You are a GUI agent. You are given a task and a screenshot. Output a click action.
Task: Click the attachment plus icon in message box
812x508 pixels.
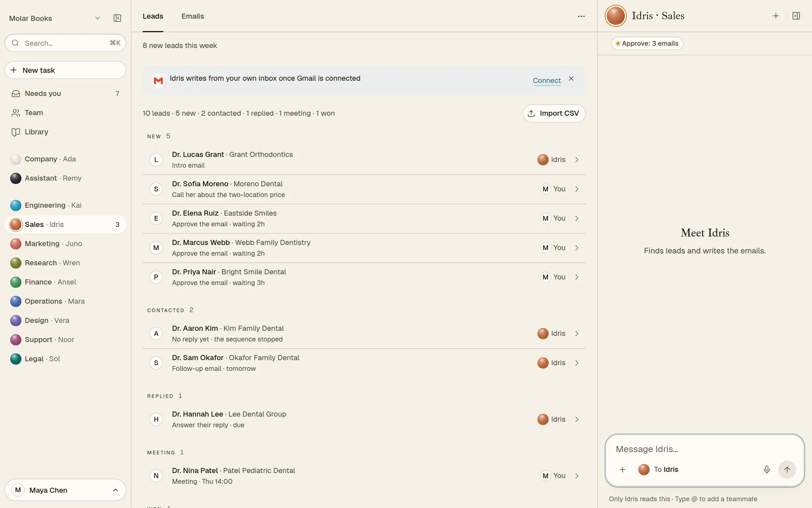(622, 469)
